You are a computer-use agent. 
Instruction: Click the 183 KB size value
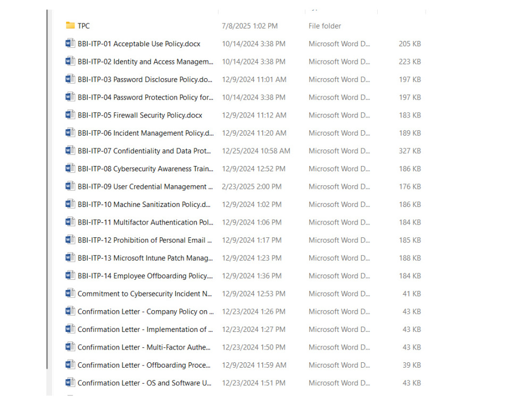tap(410, 115)
